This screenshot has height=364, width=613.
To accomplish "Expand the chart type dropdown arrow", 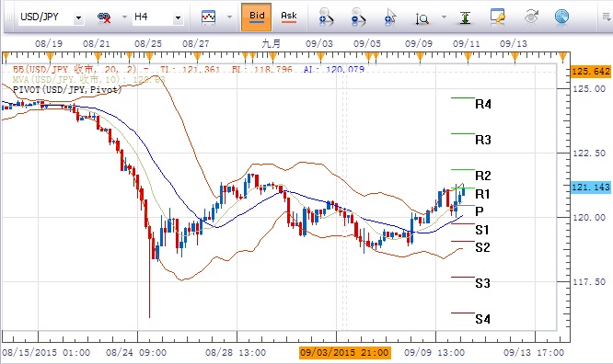I will pos(229,17).
